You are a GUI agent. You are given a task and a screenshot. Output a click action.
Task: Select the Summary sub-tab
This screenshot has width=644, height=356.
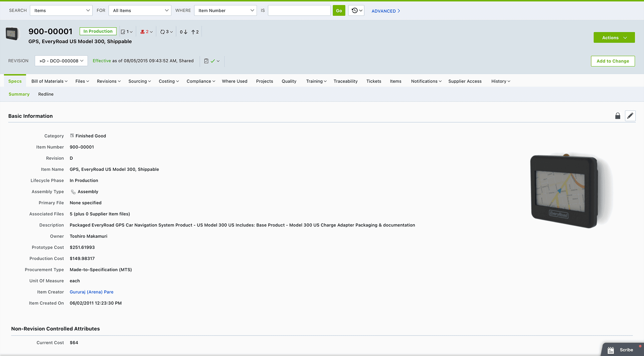19,94
